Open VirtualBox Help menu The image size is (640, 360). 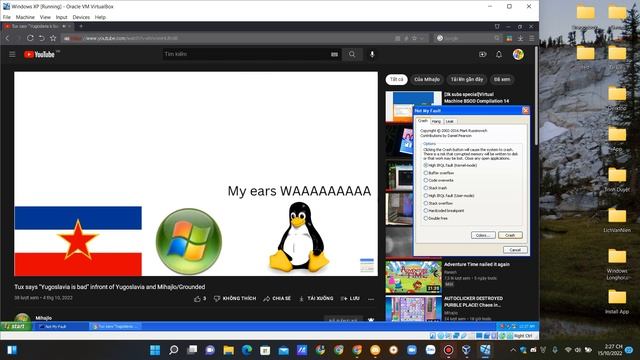pos(100,17)
